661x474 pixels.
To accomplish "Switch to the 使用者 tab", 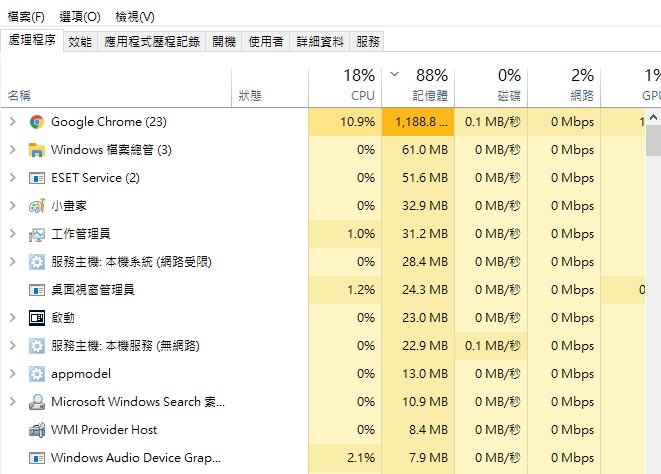I will click(266, 41).
